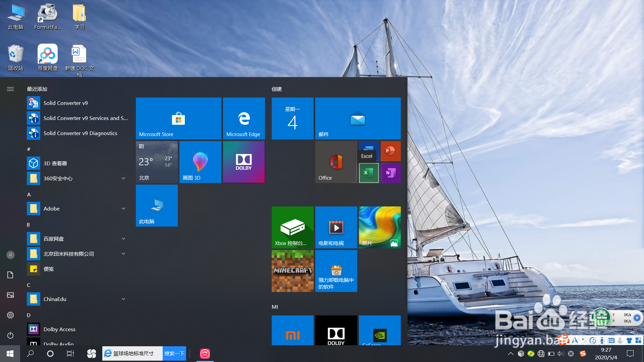
Task: Launch the OneNote small tile
Action: 390,173
